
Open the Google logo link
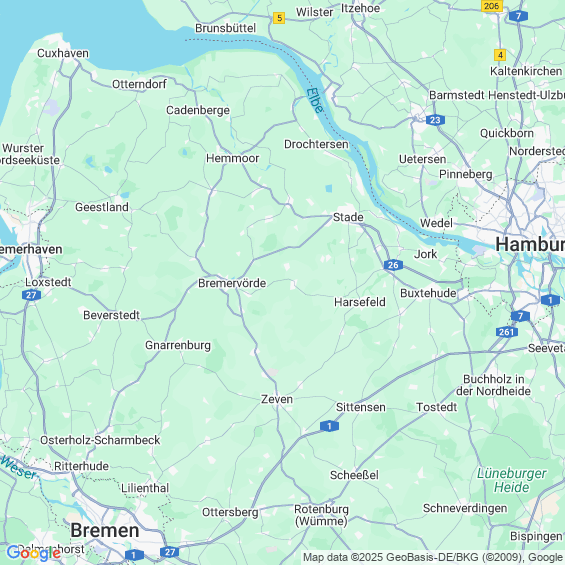point(34,553)
